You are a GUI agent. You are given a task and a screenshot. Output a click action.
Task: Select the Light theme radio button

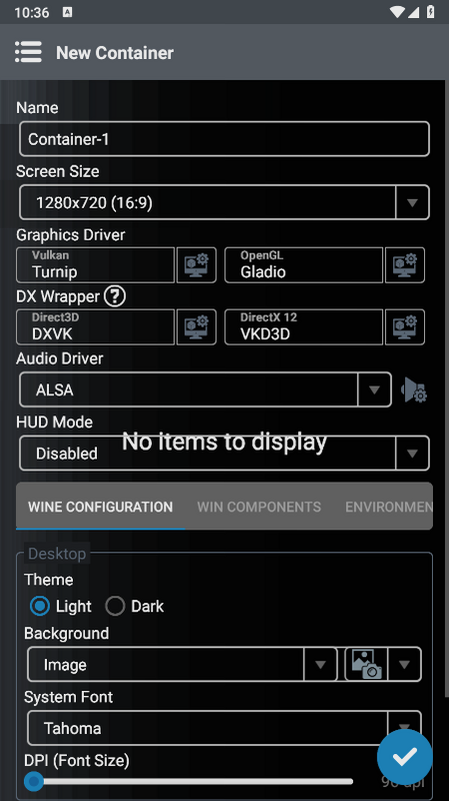(40, 606)
